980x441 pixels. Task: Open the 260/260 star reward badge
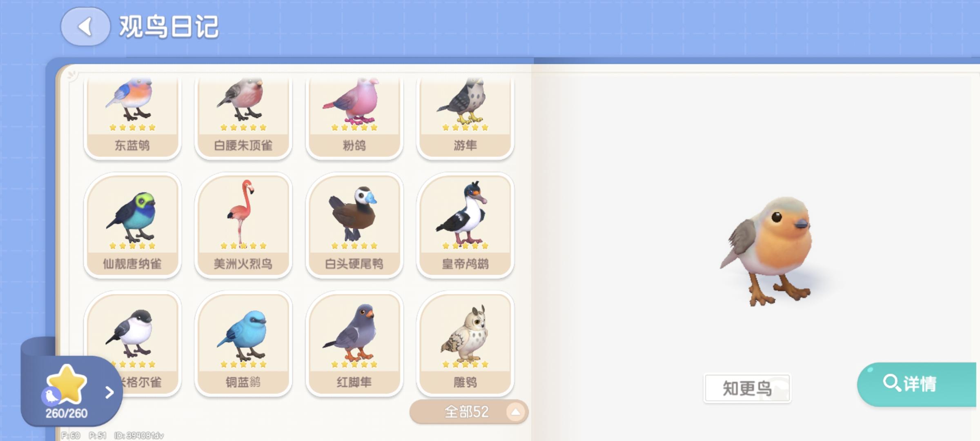coord(67,392)
